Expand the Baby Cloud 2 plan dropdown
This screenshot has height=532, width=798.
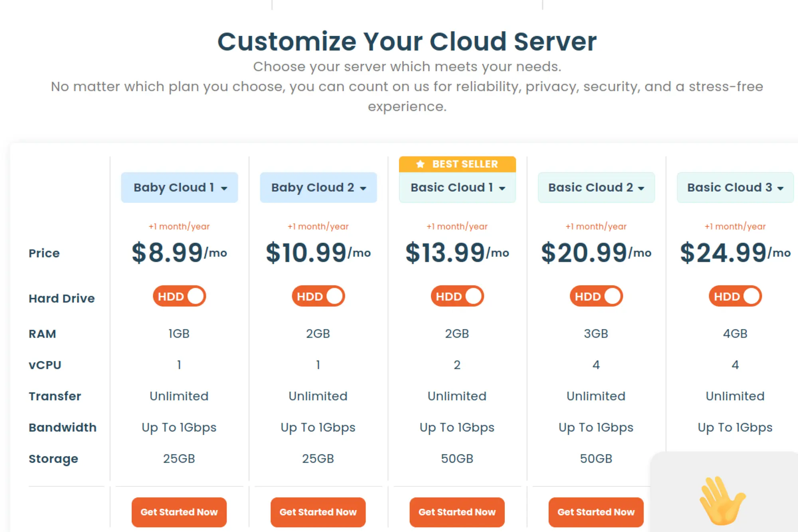(x=318, y=188)
